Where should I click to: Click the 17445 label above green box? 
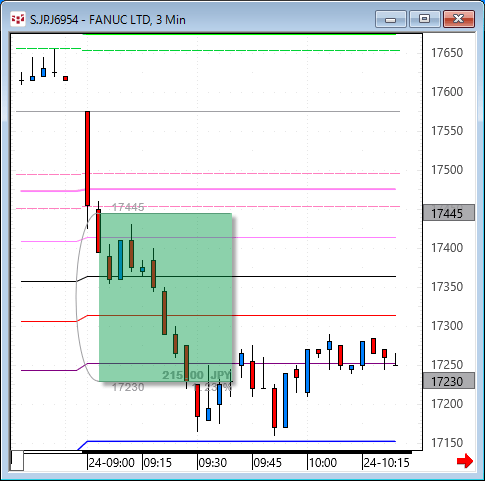click(x=128, y=207)
